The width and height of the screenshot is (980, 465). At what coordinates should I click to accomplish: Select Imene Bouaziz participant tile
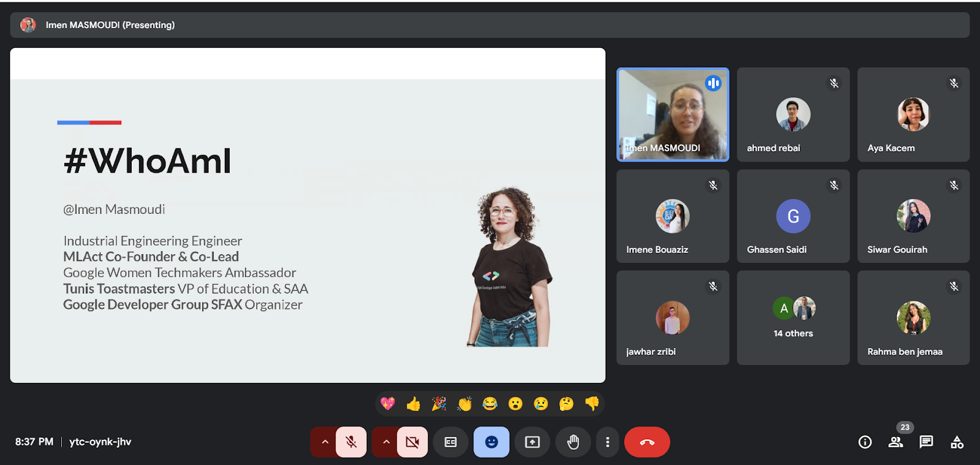[x=673, y=216]
